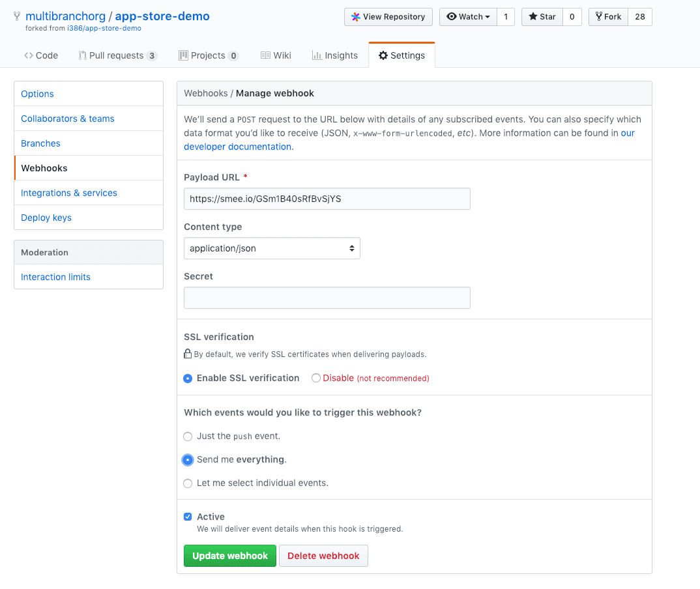Enable SSL verification radio button
Screen dimensions: 700x589
188,378
